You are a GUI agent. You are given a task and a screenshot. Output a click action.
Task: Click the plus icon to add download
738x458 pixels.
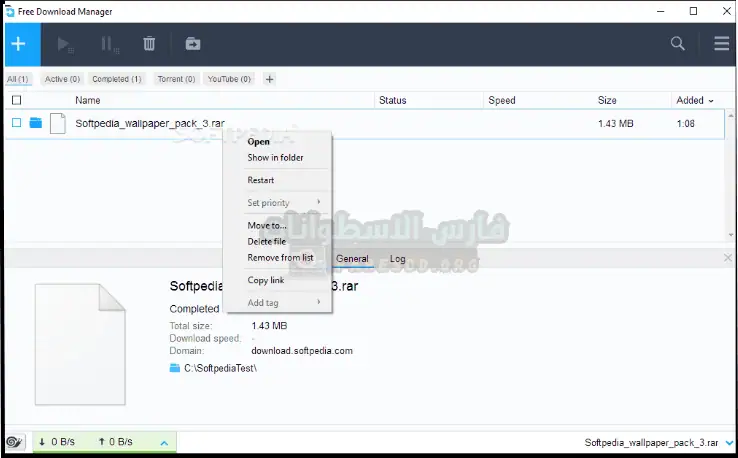coord(19,44)
